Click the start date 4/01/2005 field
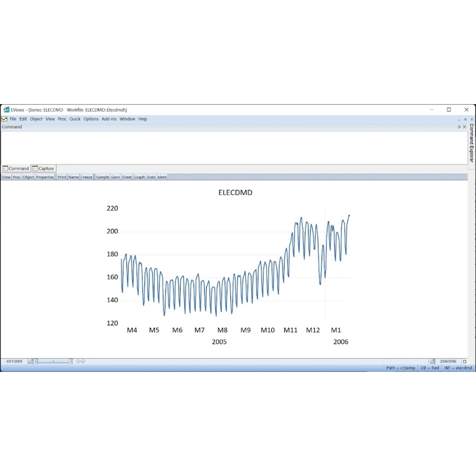 tap(14, 361)
